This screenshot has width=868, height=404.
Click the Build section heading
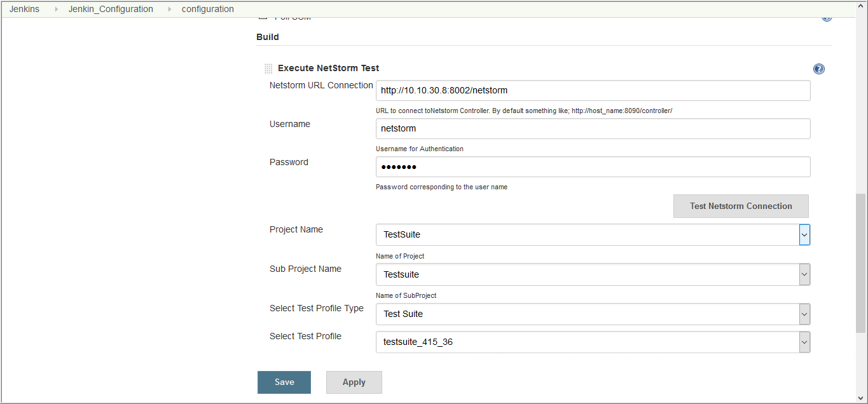click(268, 37)
